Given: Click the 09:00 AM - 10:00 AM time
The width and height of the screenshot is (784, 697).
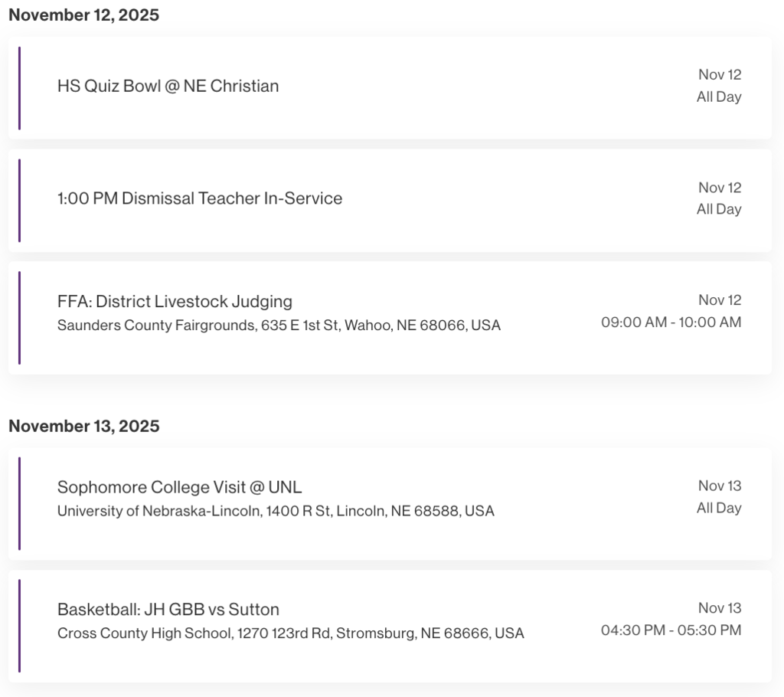Looking at the screenshot, I should 671,322.
